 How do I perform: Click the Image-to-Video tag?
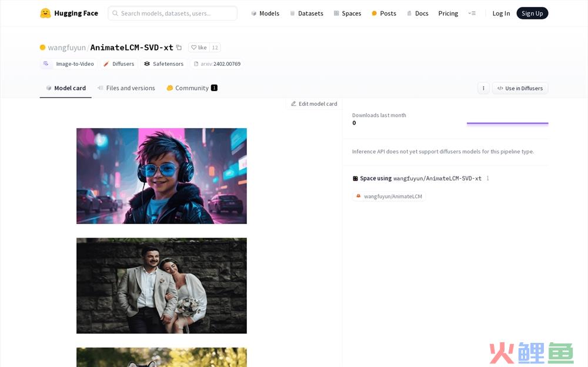point(69,64)
